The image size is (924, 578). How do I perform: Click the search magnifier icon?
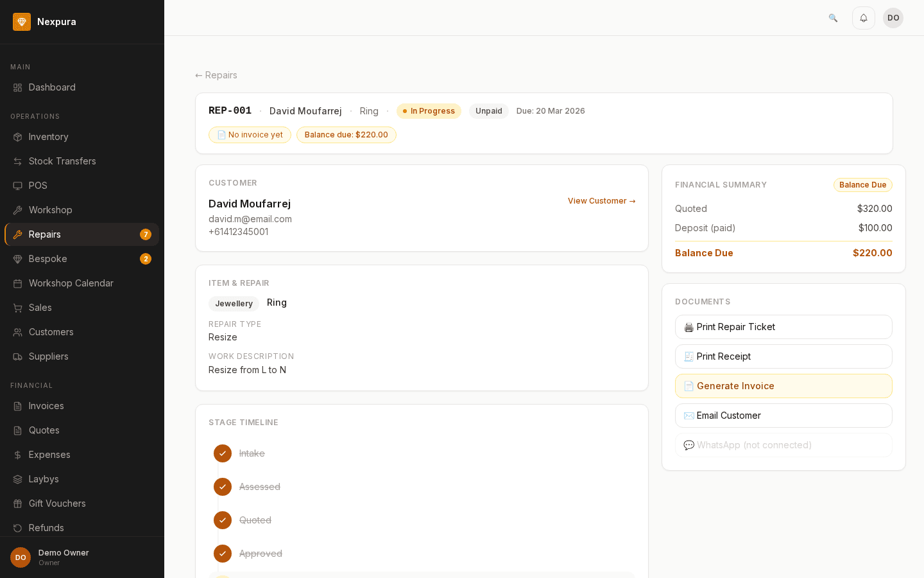click(833, 18)
